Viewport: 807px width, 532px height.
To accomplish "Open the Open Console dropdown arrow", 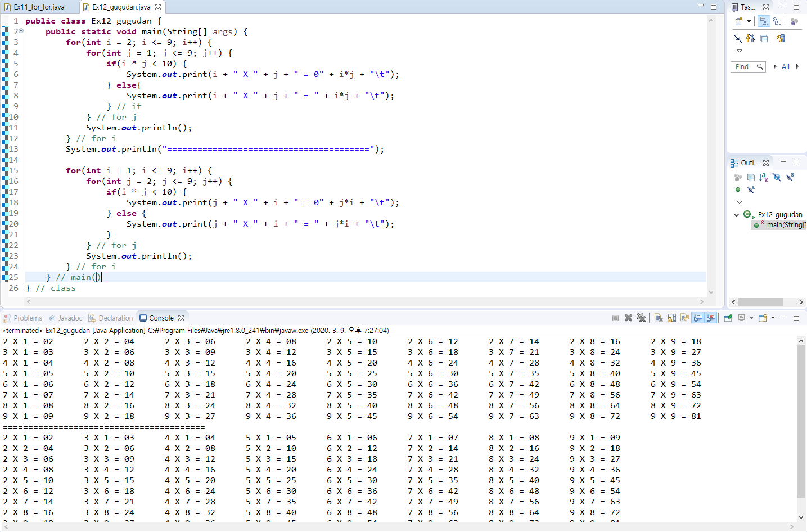I will 773,318.
